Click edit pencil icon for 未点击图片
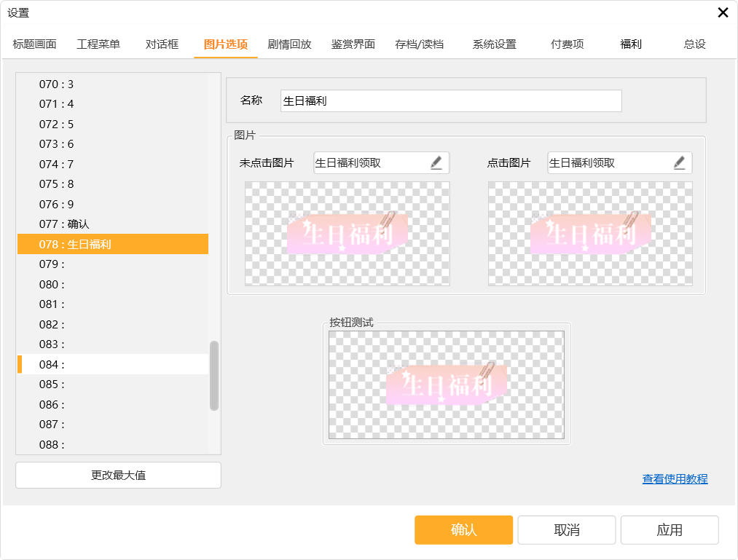738x560 pixels. pos(436,163)
